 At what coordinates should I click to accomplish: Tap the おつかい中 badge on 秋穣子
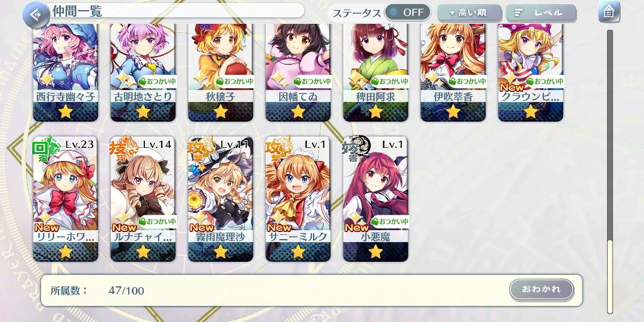tap(235, 81)
